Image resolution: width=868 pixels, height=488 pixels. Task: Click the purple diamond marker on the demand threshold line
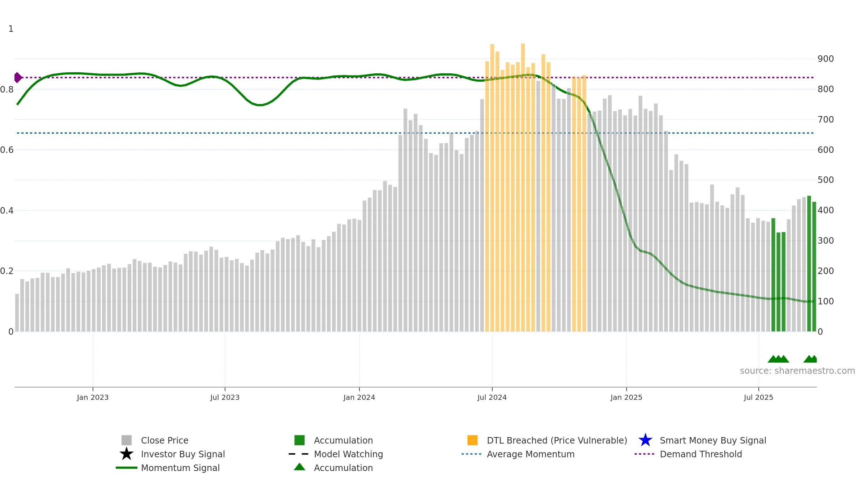point(18,77)
